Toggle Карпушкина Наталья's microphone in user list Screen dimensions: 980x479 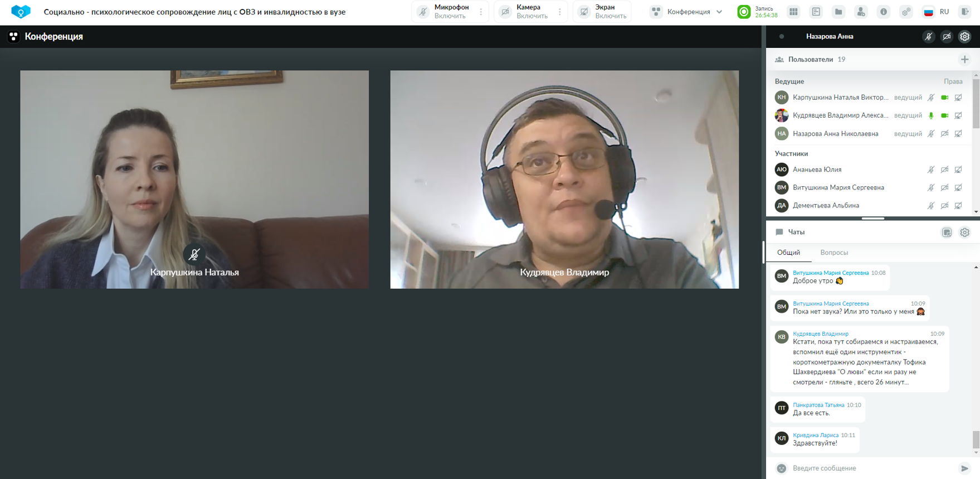[931, 98]
